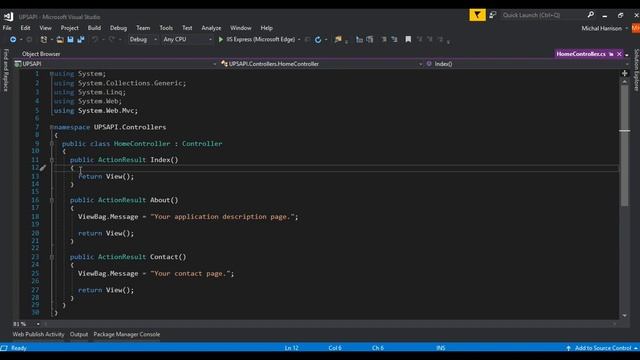Open the Output tab

coord(79,334)
